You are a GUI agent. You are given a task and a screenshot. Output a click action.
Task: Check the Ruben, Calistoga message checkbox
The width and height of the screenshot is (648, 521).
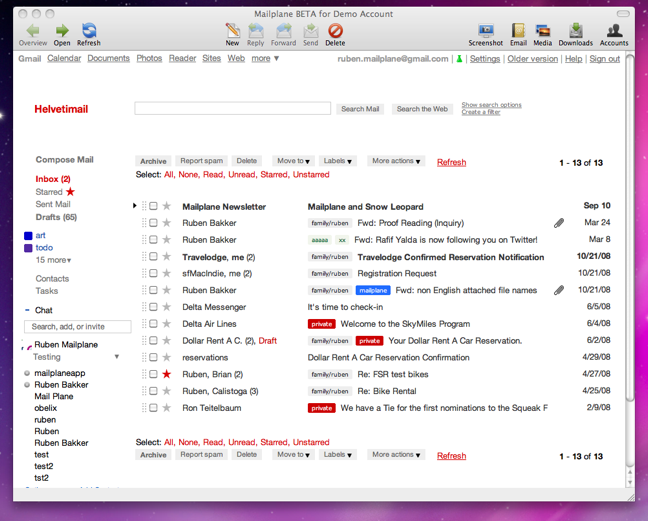coord(153,391)
